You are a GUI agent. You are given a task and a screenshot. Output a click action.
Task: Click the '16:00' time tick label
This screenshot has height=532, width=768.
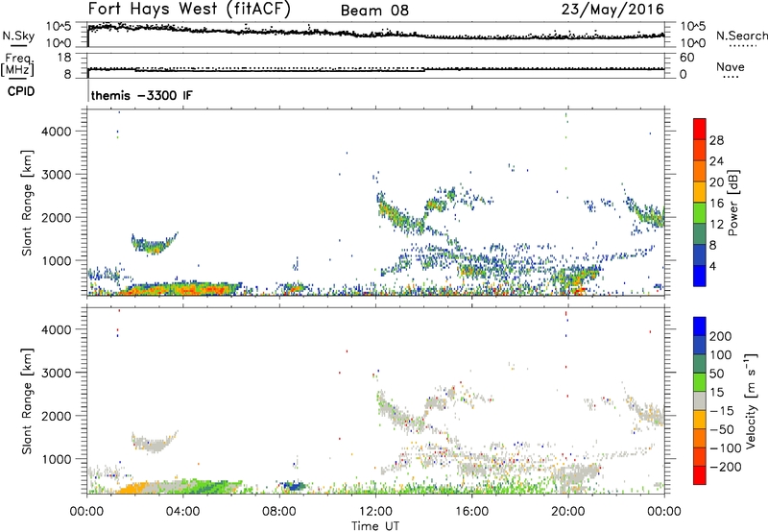click(471, 512)
